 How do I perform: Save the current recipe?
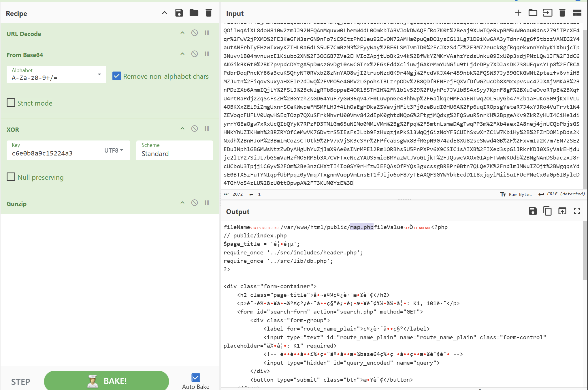click(179, 13)
